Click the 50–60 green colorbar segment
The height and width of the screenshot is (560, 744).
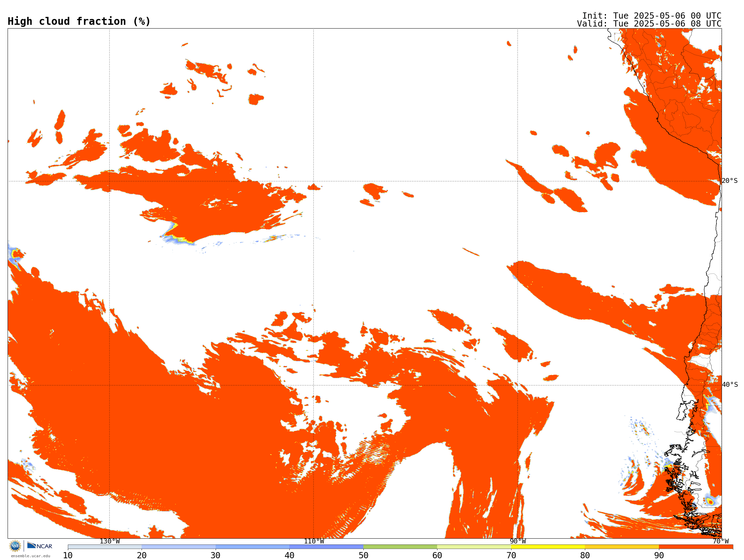(400, 547)
